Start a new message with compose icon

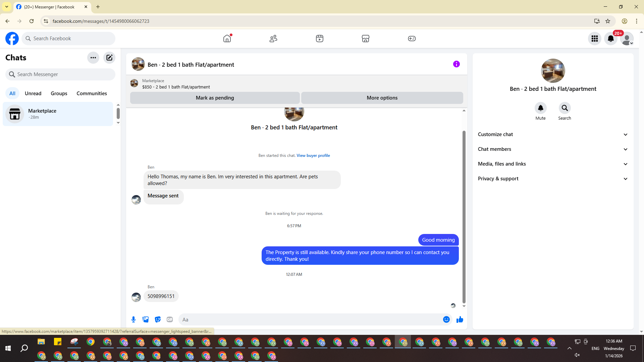pos(109,58)
